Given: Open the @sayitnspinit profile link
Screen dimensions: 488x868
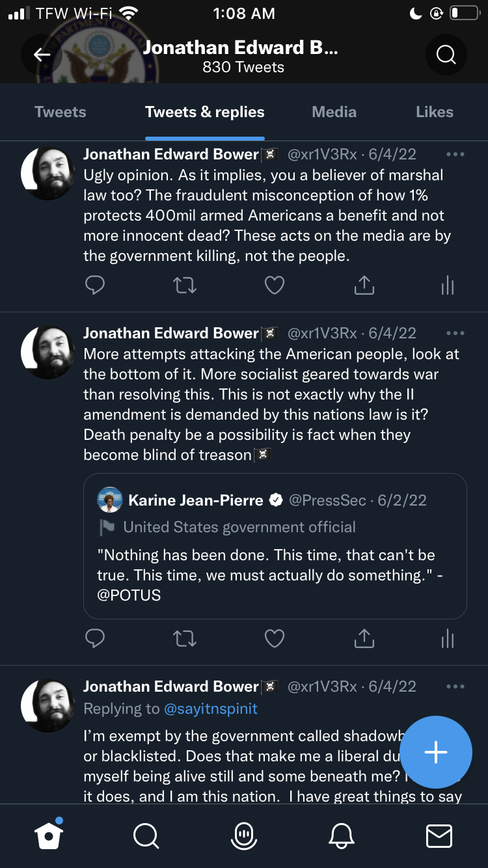Looking at the screenshot, I should point(211,709).
